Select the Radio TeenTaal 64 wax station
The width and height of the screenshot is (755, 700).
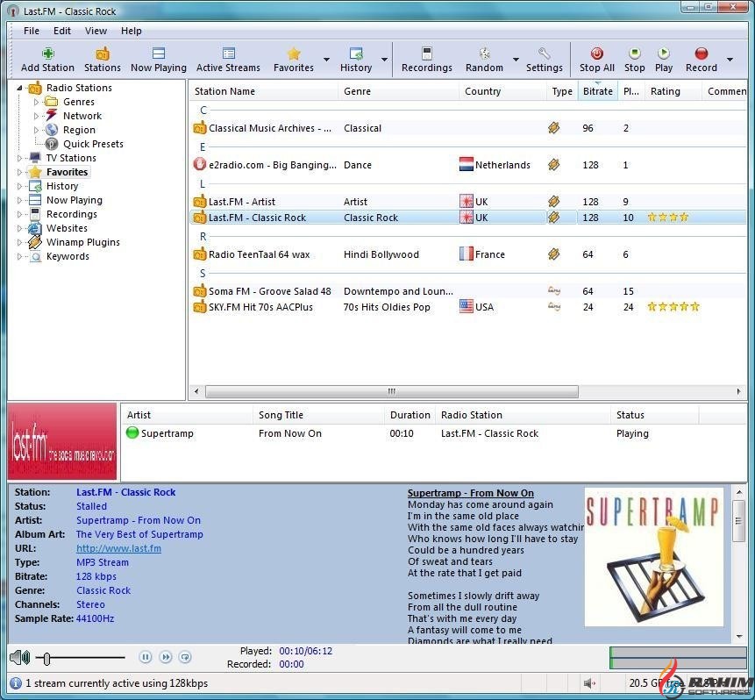coord(468,254)
